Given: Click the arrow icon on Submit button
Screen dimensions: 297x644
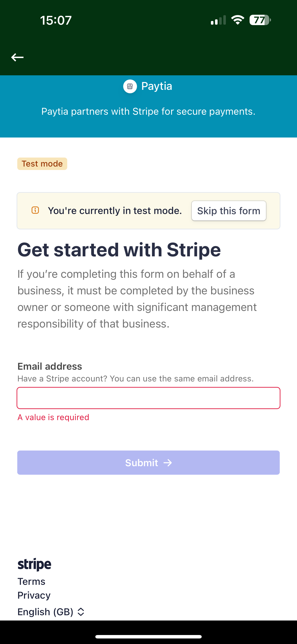Looking at the screenshot, I should tap(168, 463).
